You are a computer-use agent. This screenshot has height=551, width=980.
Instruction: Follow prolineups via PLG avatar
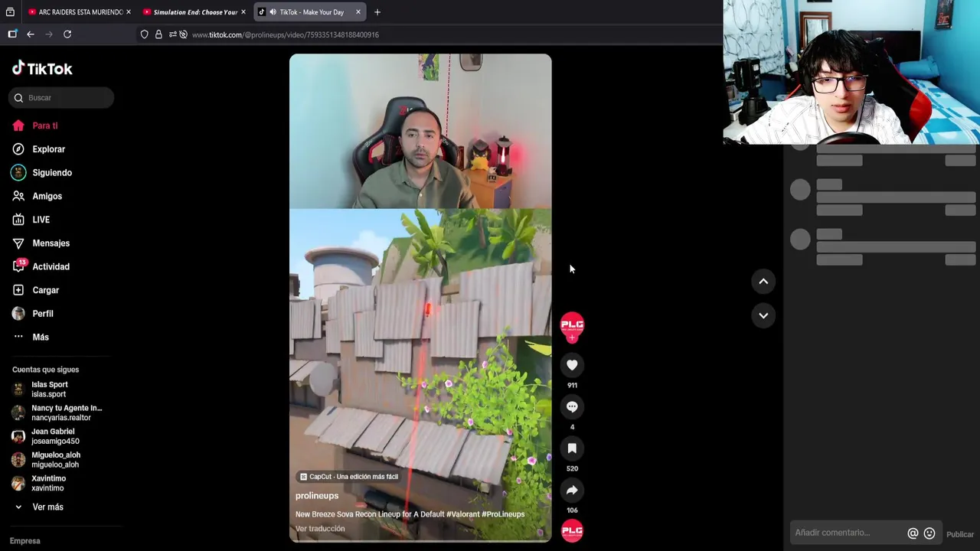572,325
